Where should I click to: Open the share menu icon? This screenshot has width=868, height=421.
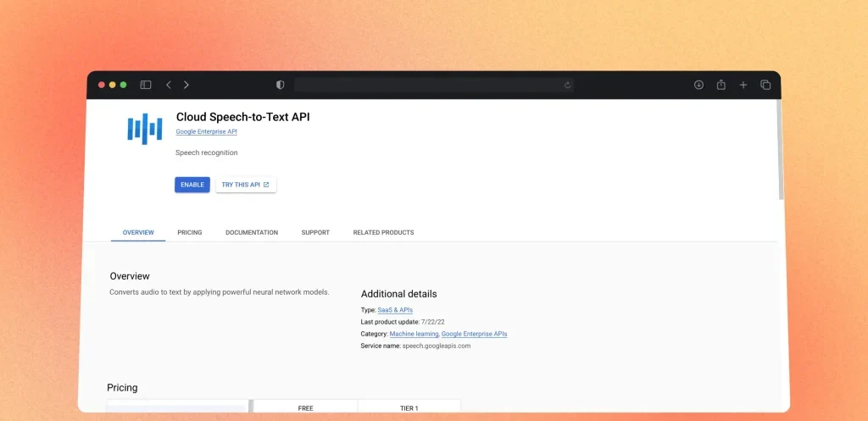[x=721, y=85]
